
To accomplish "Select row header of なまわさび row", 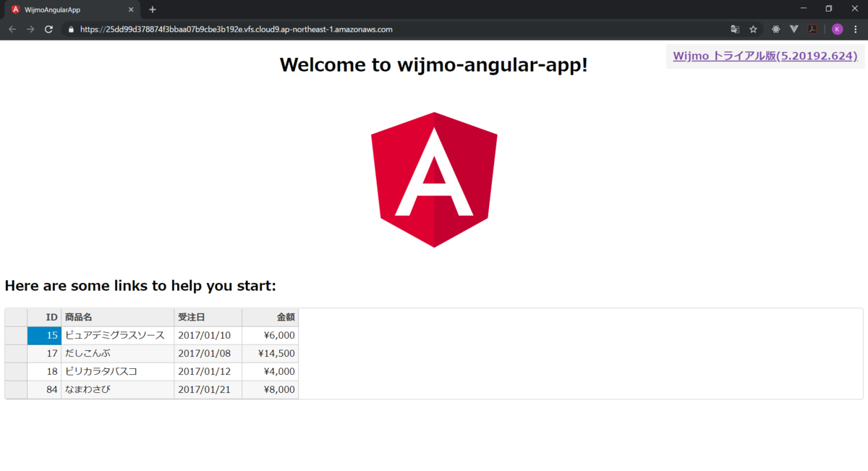I will [16, 389].
